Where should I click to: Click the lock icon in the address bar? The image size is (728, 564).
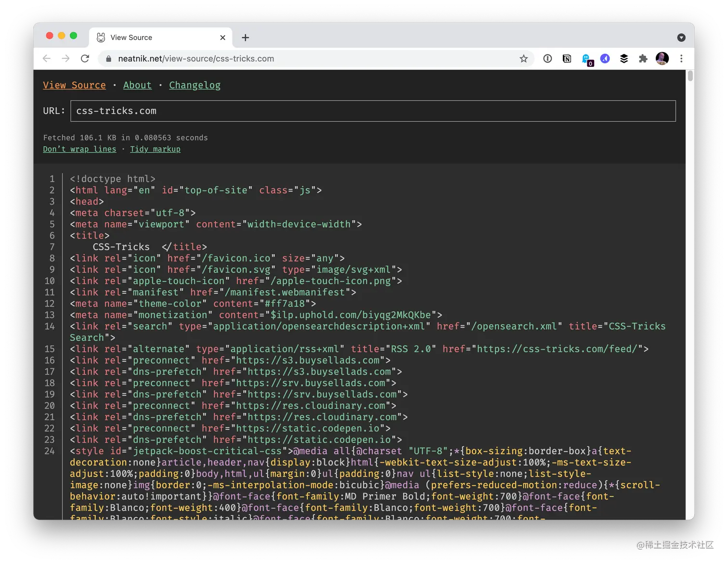108,59
